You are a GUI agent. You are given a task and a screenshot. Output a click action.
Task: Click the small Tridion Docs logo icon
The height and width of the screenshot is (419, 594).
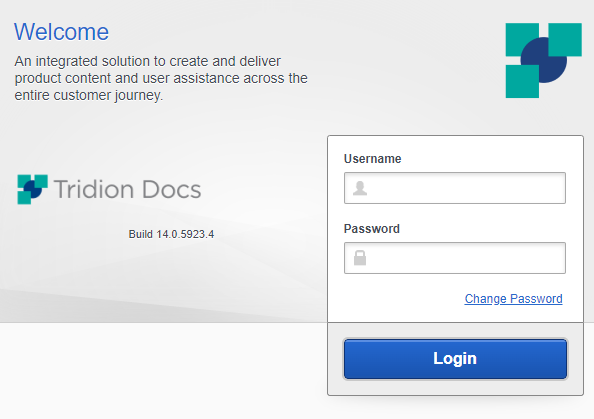33,189
